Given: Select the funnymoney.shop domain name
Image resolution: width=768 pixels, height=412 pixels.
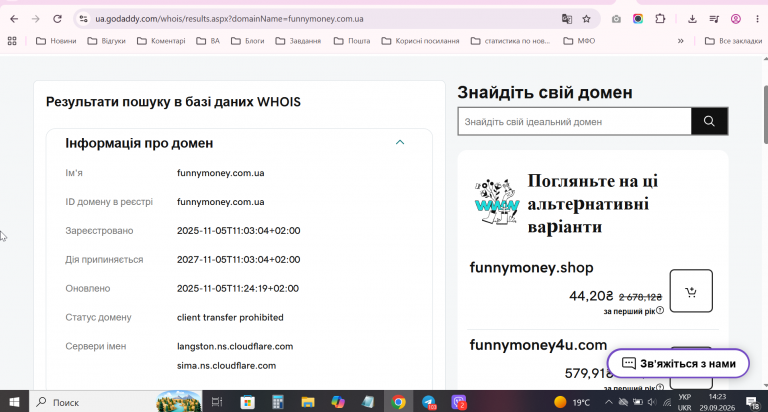Looking at the screenshot, I should click(531, 267).
